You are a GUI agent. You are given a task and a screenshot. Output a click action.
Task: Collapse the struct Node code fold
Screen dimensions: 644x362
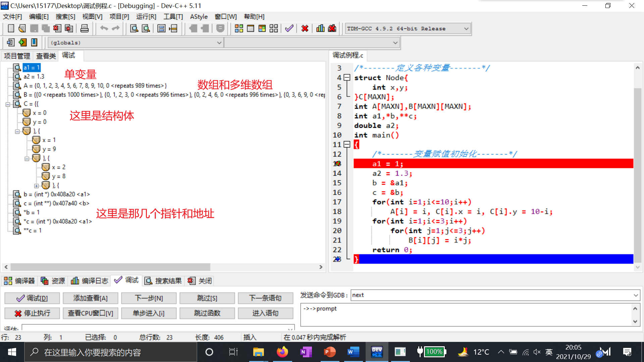(x=347, y=78)
